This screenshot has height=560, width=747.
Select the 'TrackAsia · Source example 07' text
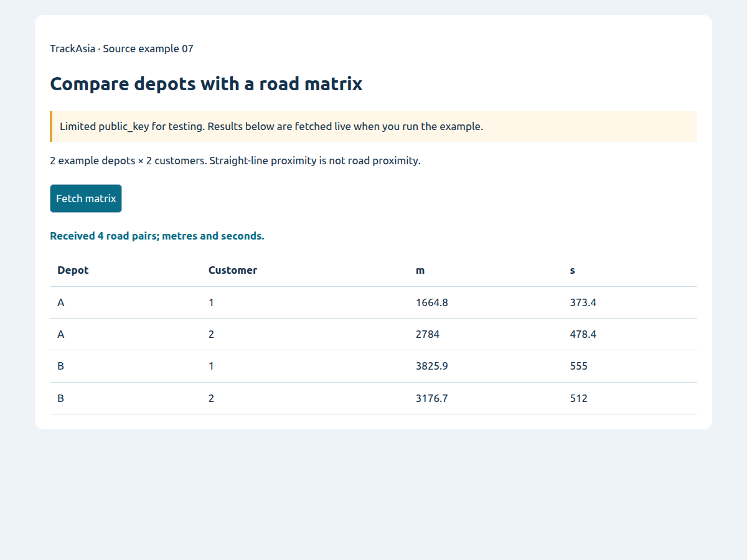[122, 49]
